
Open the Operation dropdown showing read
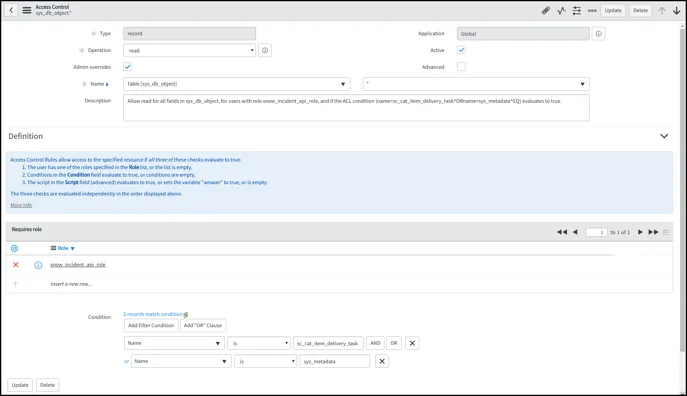[x=189, y=50]
